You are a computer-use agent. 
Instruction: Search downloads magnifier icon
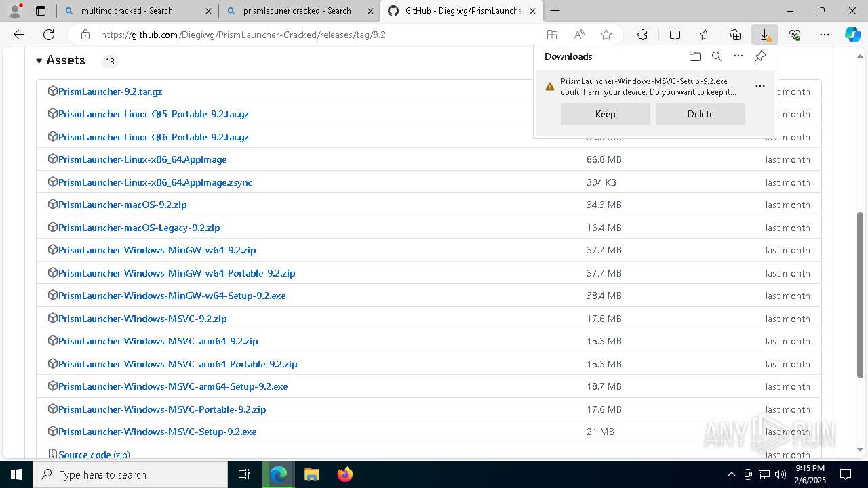(x=717, y=56)
